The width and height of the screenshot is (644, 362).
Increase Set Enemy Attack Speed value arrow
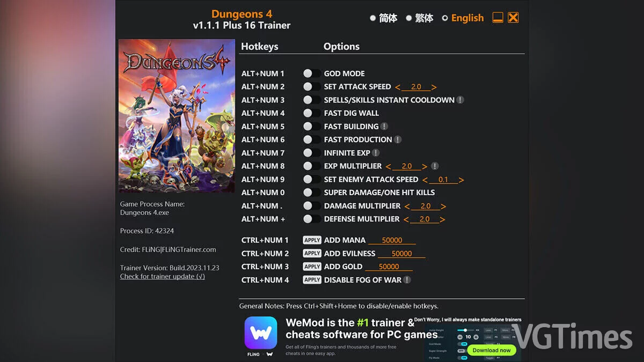tap(461, 180)
